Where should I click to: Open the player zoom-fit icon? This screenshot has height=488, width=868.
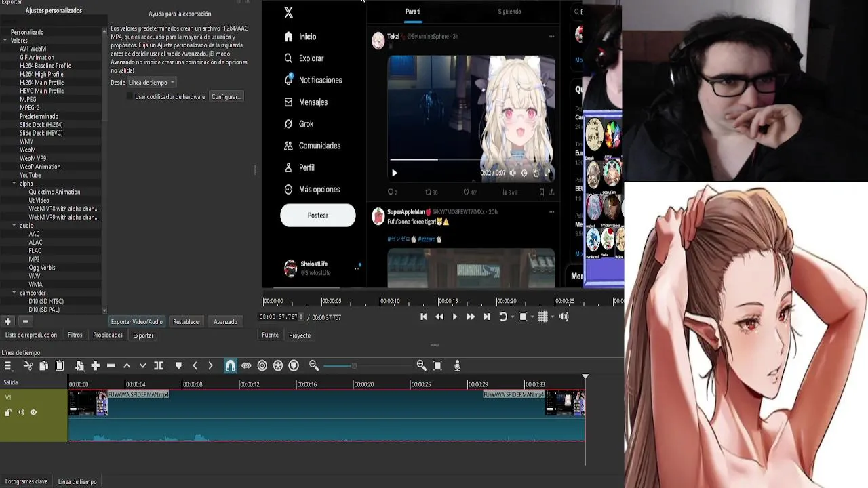click(x=523, y=317)
